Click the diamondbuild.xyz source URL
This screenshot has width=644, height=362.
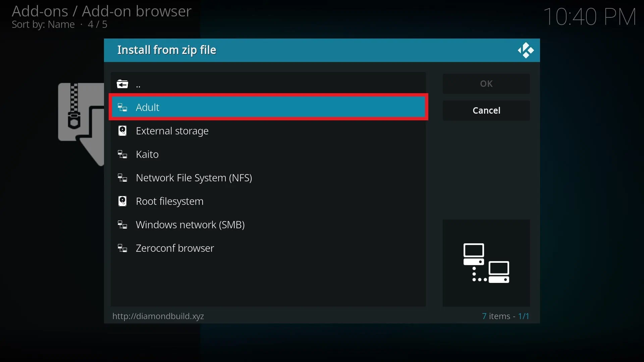coord(158,316)
